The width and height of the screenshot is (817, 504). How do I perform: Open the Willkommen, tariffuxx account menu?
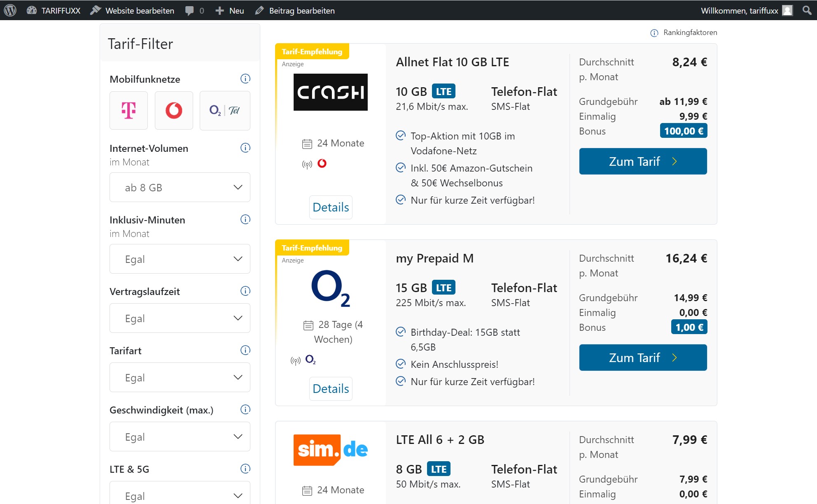pyautogui.click(x=747, y=11)
